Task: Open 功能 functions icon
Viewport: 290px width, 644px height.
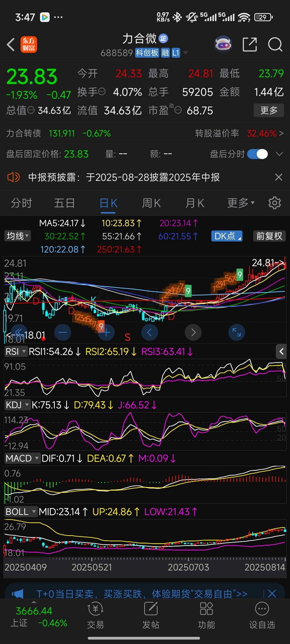Action: pos(206,616)
